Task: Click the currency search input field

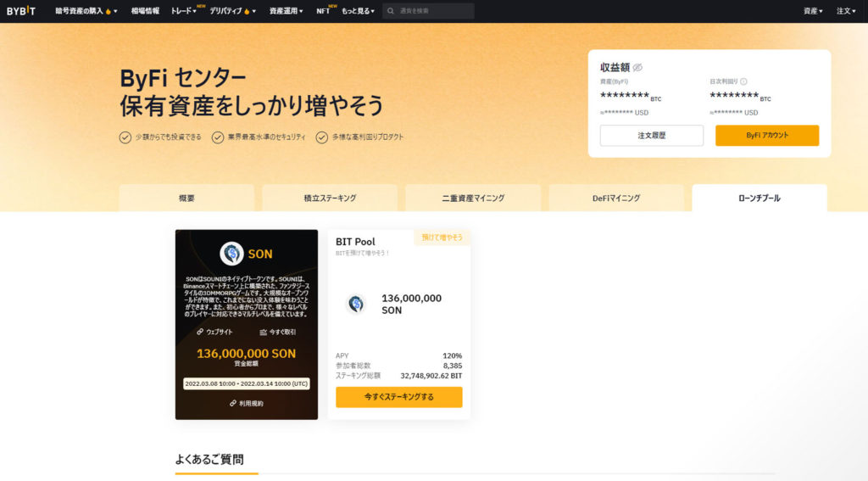Action: pyautogui.click(x=428, y=11)
